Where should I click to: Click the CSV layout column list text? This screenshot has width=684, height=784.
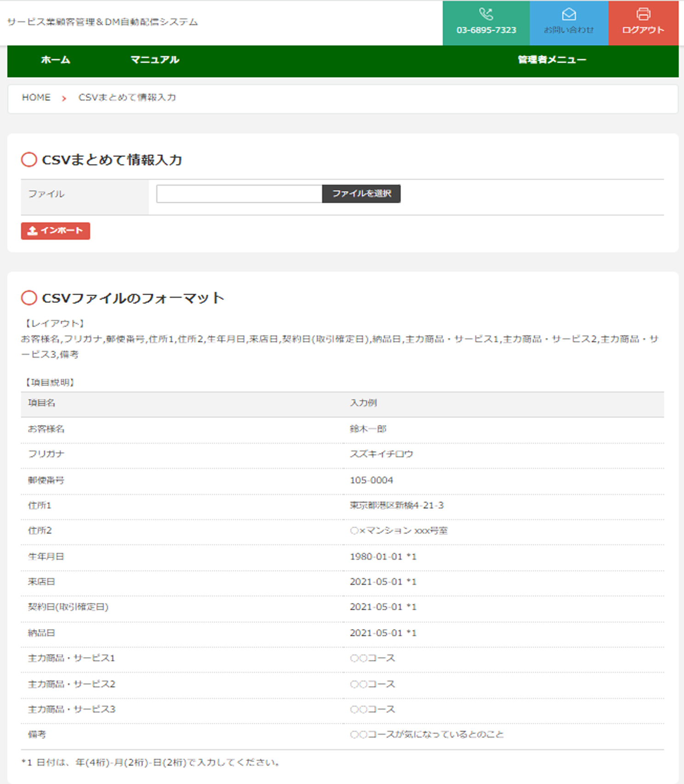340,347
